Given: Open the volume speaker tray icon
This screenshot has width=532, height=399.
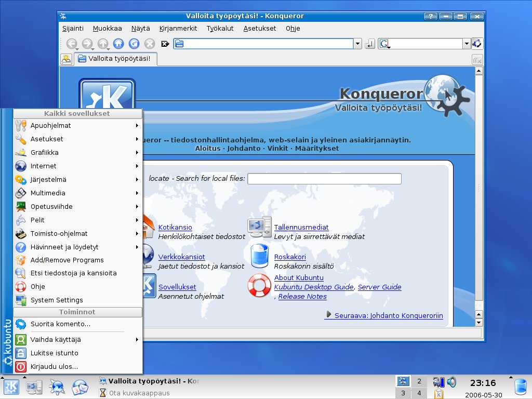Looking at the screenshot, I should 451,382.
